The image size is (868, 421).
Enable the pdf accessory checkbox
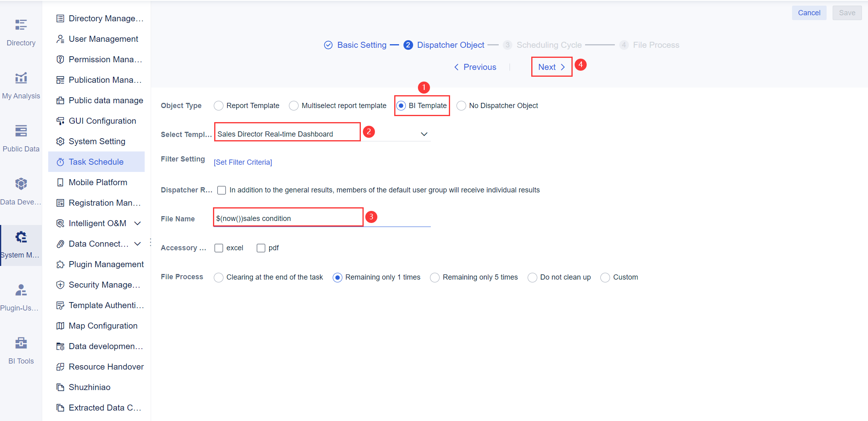[261, 248]
